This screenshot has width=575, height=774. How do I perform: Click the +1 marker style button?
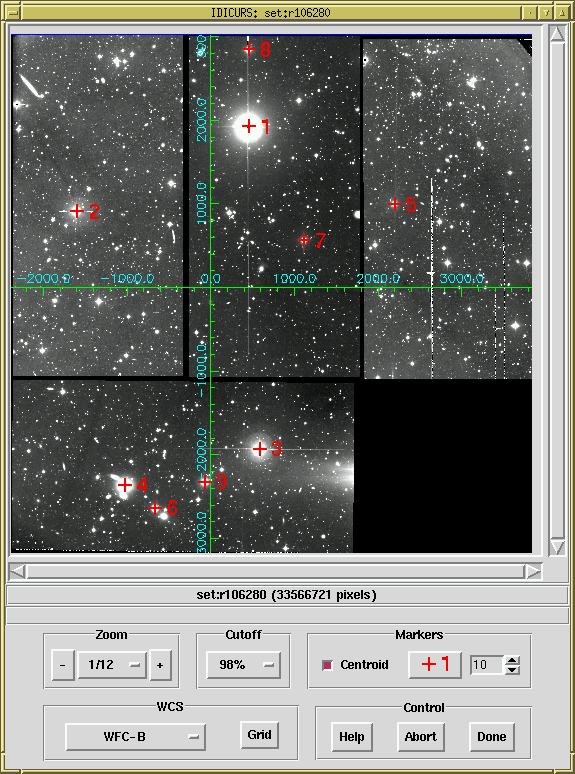435,665
